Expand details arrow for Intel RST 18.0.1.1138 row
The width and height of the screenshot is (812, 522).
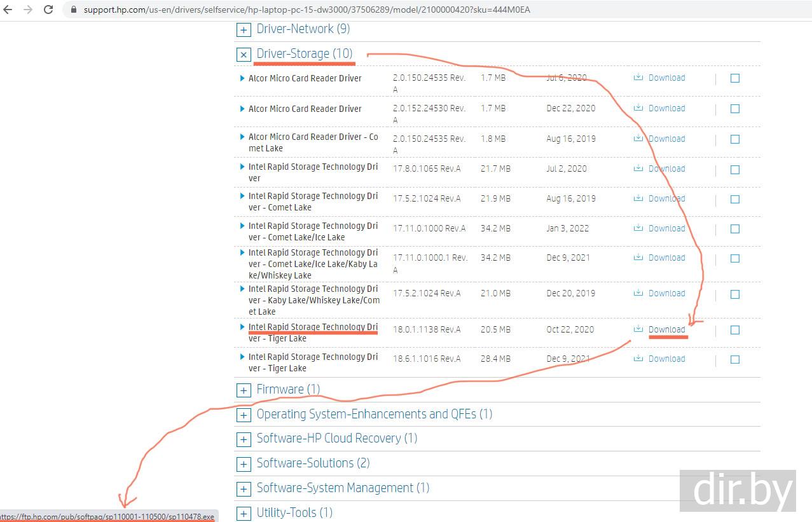click(242, 327)
